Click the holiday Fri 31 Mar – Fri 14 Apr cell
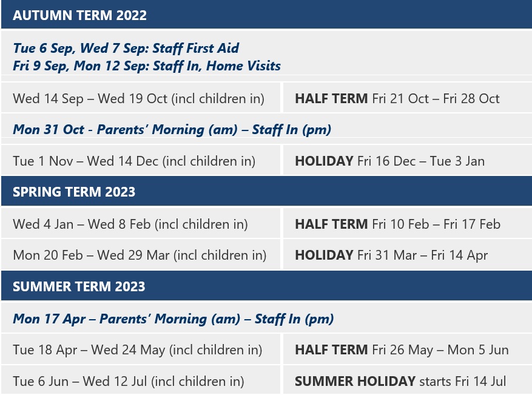532x395 pixels. 391,255
